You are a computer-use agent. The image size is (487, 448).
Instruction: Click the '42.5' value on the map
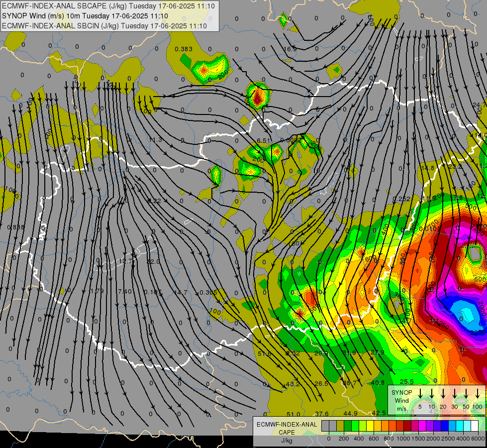(x=379, y=413)
